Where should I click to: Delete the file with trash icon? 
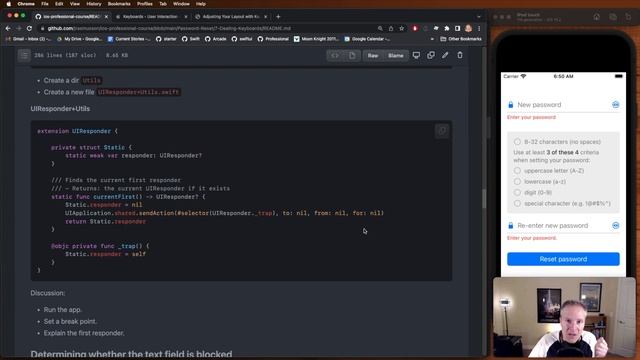click(x=460, y=55)
